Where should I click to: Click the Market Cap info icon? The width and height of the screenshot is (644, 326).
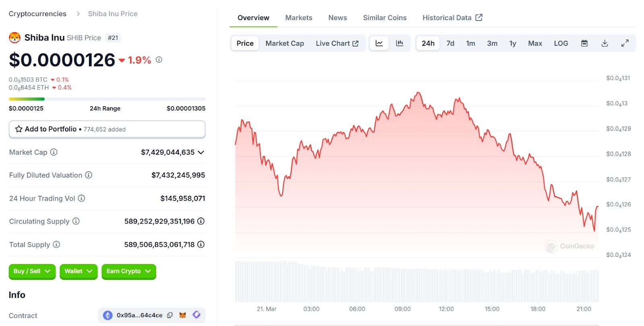click(54, 152)
